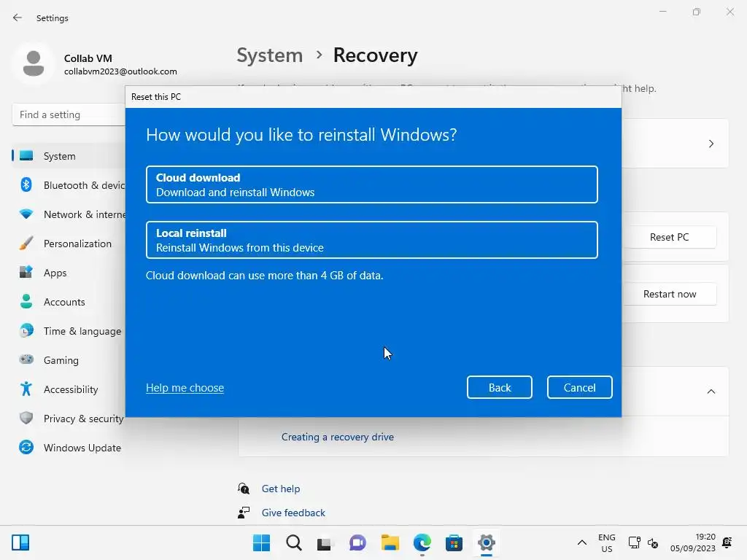Screen dimensions: 747x560
Task: Open the Help me choose link
Action: (185, 388)
